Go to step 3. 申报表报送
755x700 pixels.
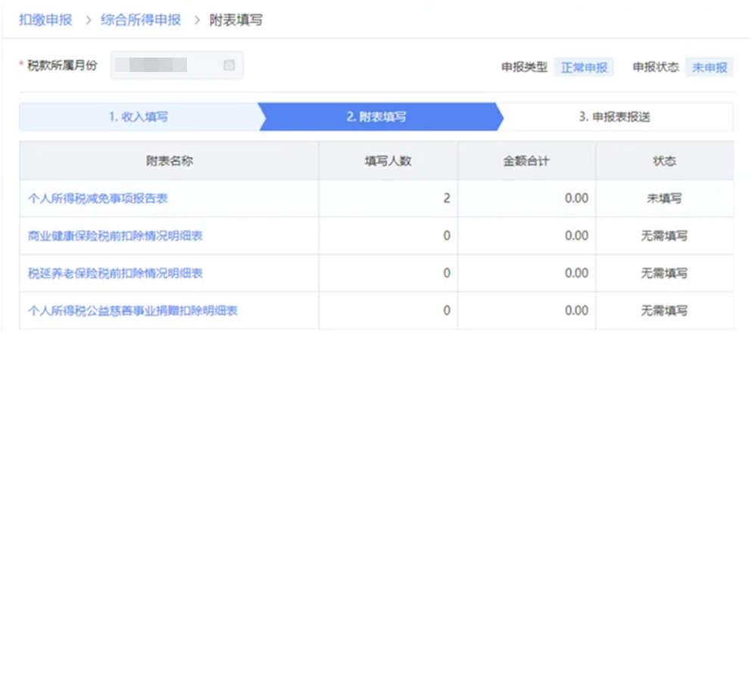614,117
